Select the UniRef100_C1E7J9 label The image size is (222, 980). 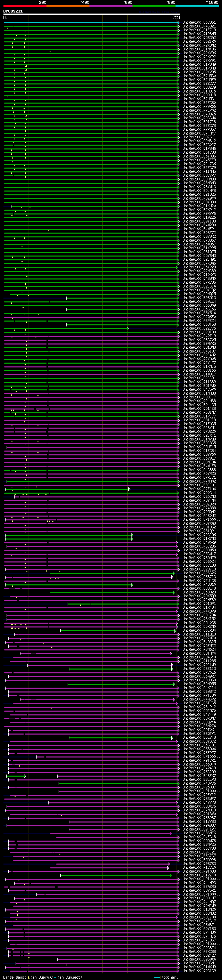tap(199, 31)
